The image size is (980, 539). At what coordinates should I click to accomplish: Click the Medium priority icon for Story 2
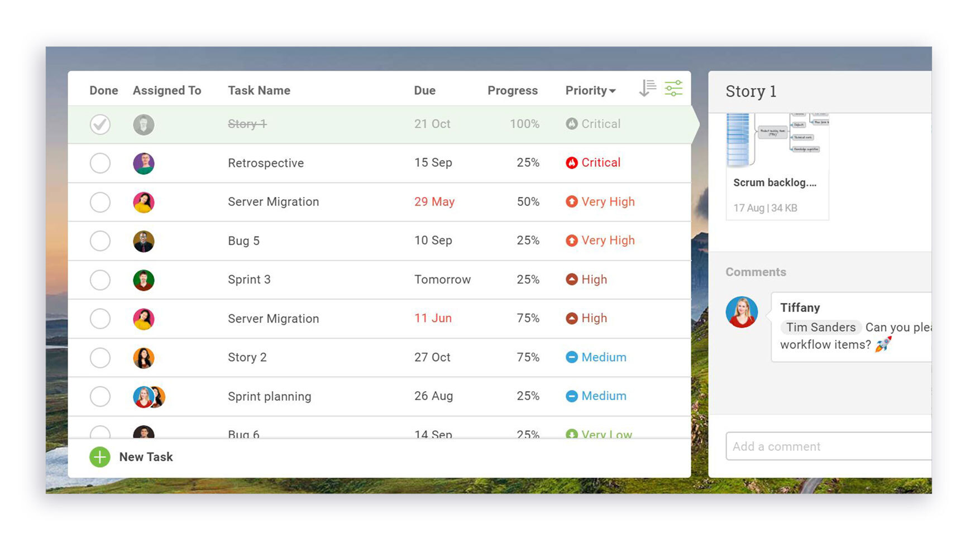click(x=571, y=357)
